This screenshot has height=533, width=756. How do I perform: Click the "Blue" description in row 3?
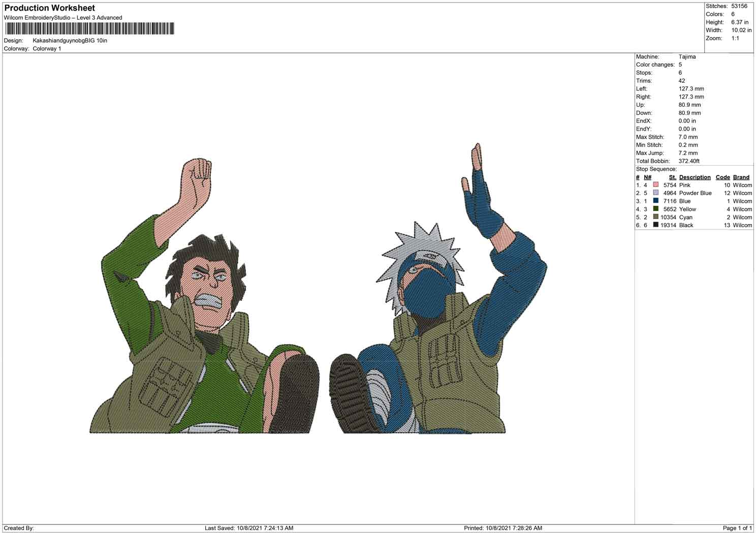pyautogui.click(x=684, y=201)
